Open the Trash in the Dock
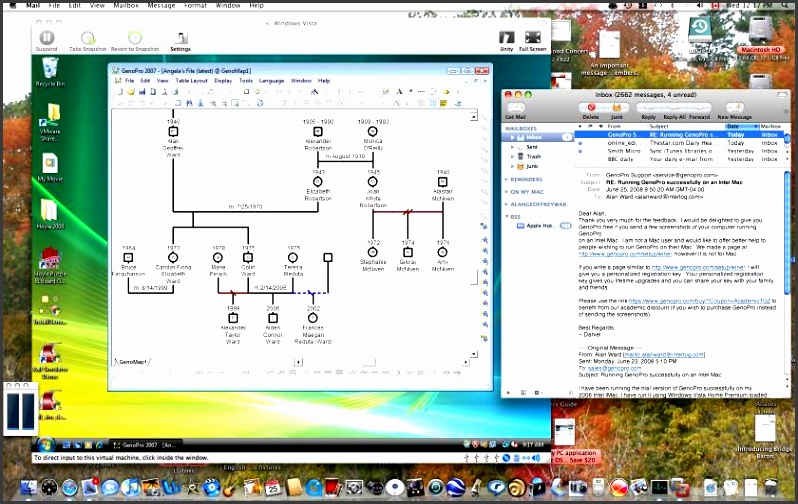The height and width of the screenshot is (504, 798). 772,487
